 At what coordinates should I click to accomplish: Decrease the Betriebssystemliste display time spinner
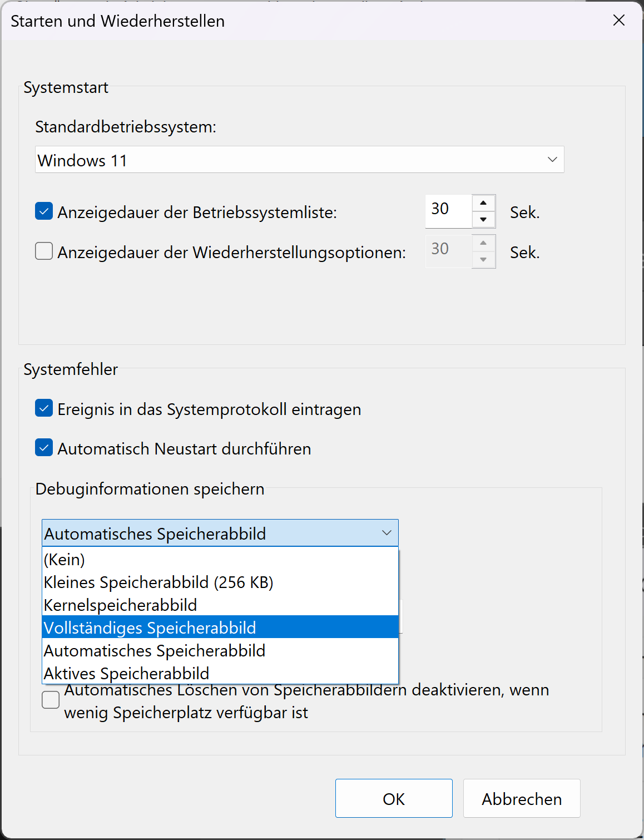click(x=483, y=220)
